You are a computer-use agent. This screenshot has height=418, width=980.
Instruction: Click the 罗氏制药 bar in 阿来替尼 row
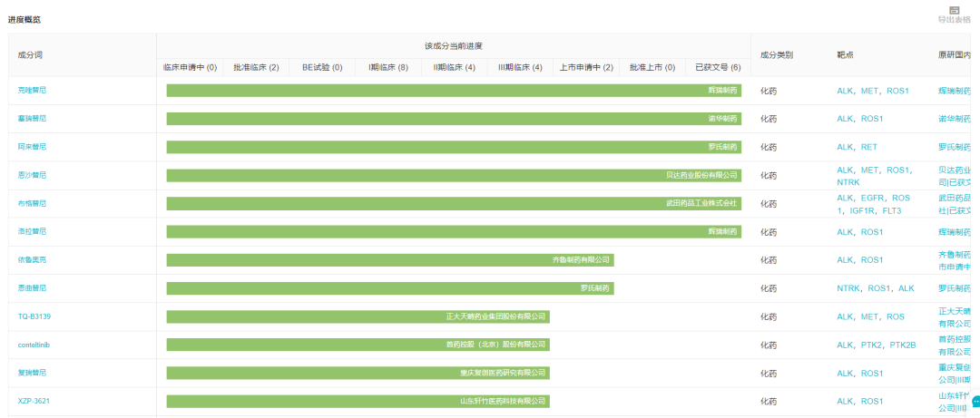(454, 147)
